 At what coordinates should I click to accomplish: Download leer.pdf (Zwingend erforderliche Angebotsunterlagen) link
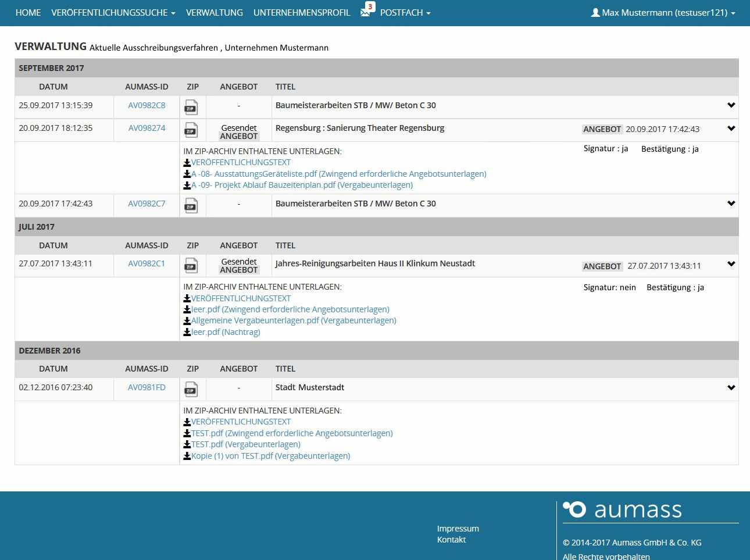(290, 309)
